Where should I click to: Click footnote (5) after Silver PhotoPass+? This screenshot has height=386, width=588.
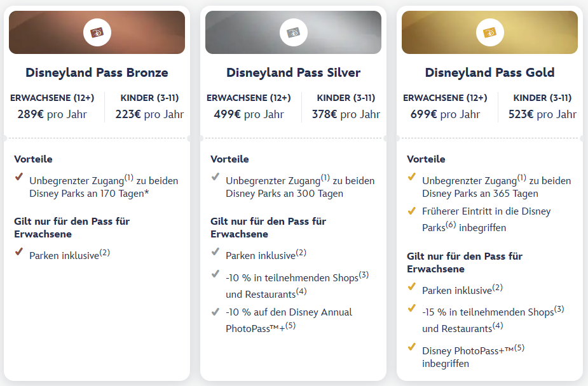tap(291, 326)
